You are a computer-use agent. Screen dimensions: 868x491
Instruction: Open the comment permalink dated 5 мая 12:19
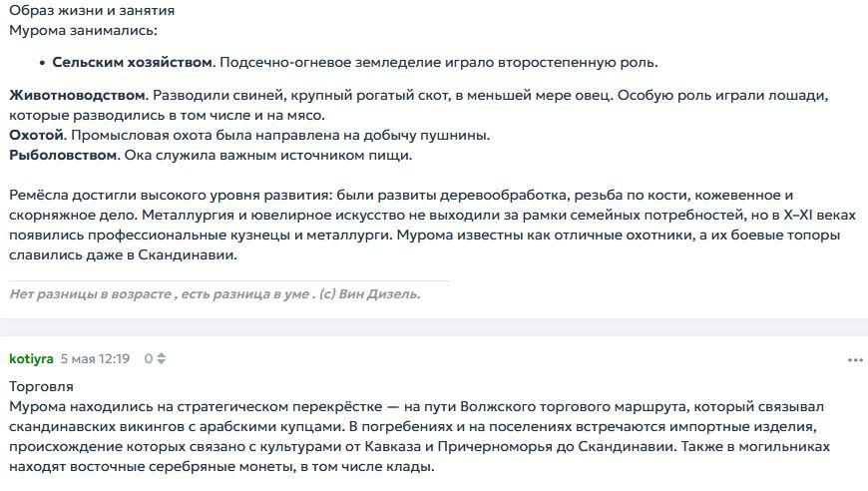click(95, 358)
